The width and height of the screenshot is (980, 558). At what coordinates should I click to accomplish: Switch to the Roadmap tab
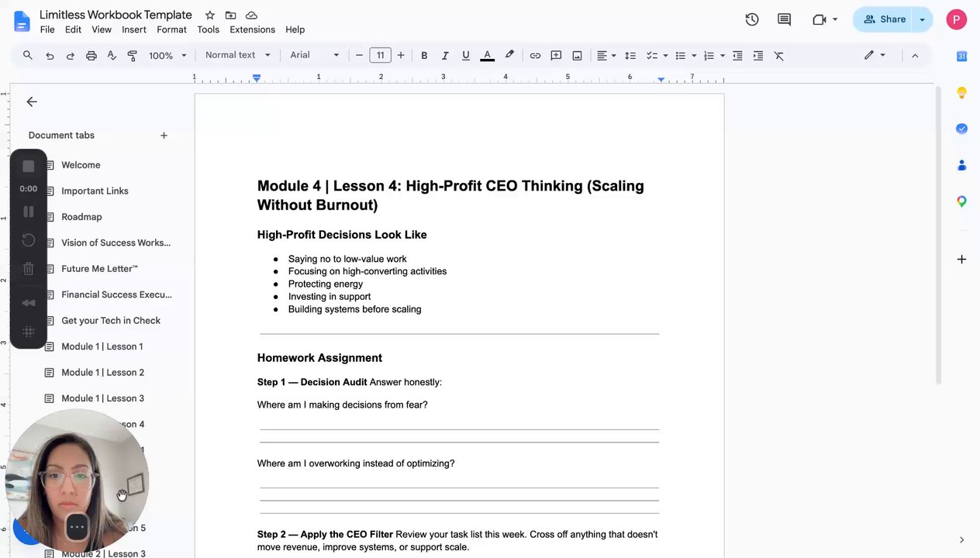pyautogui.click(x=81, y=217)
